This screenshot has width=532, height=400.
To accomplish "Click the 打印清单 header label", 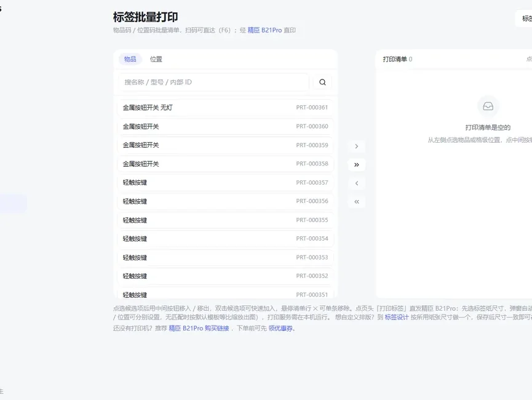I will [x=395, y=59].
